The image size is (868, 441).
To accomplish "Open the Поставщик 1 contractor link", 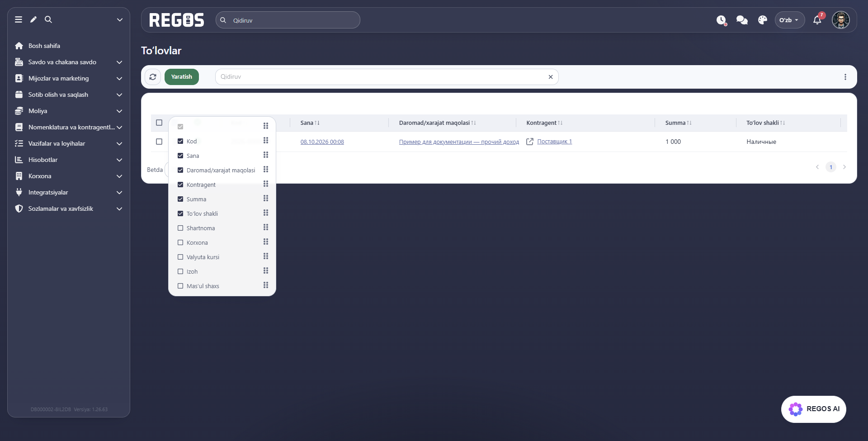I will coord(554,142).
